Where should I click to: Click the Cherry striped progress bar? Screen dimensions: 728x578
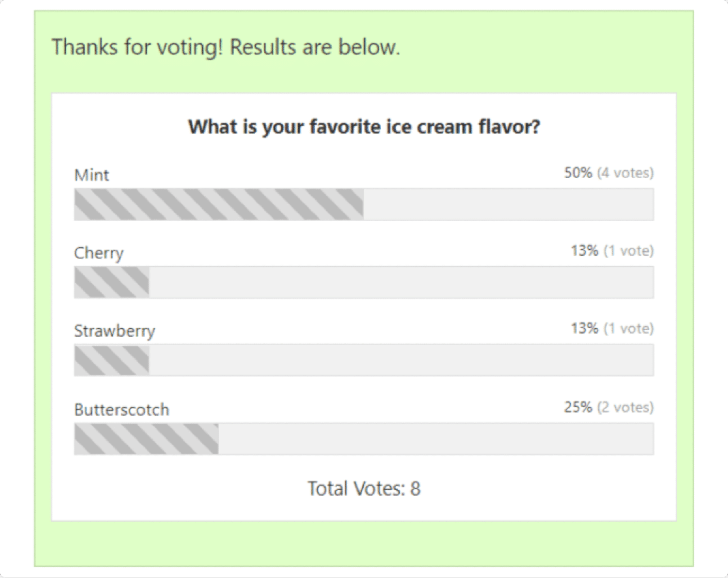pyautogui.click(x=112, y=282)
